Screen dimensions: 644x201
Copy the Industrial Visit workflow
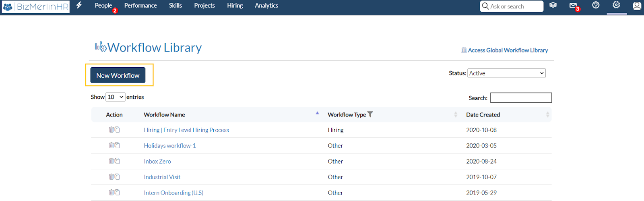coord(117,177)
